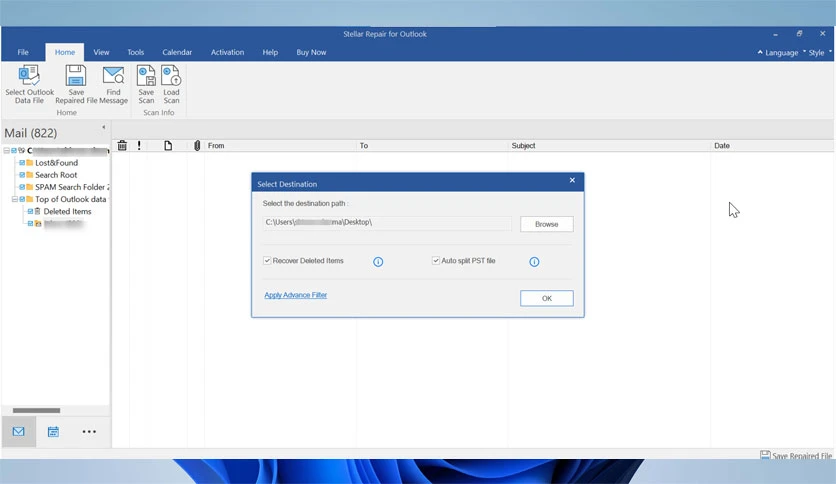The width and height of the screenshot is (836, 484).
Task: Uncheck the root mailbox checkbox
Action: click(x=14, y=150)
